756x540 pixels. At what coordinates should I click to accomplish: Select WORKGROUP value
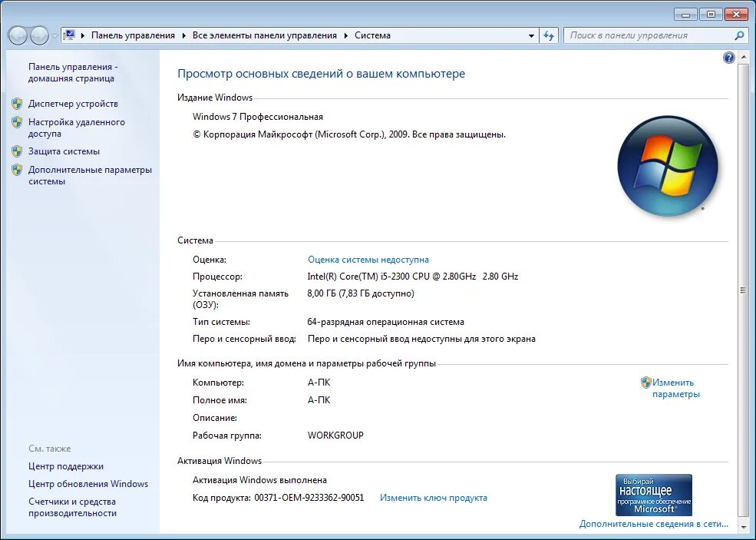point(335,436)
